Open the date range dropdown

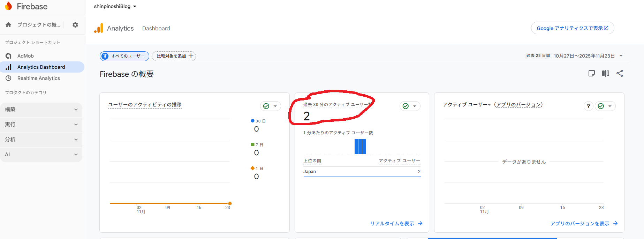point(621,56)
